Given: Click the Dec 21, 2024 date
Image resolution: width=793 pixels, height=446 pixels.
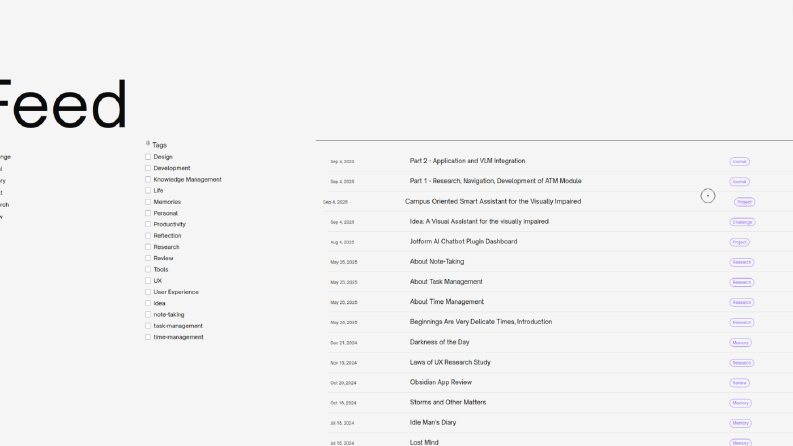Looking at the screenshot, I should click(344, 343).
